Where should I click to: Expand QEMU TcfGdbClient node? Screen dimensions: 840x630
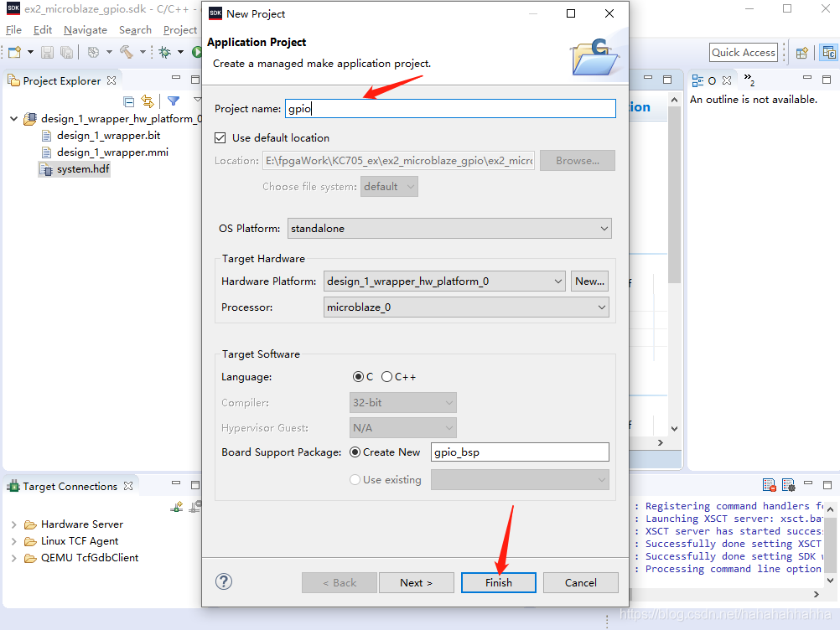tap(14, 558)
